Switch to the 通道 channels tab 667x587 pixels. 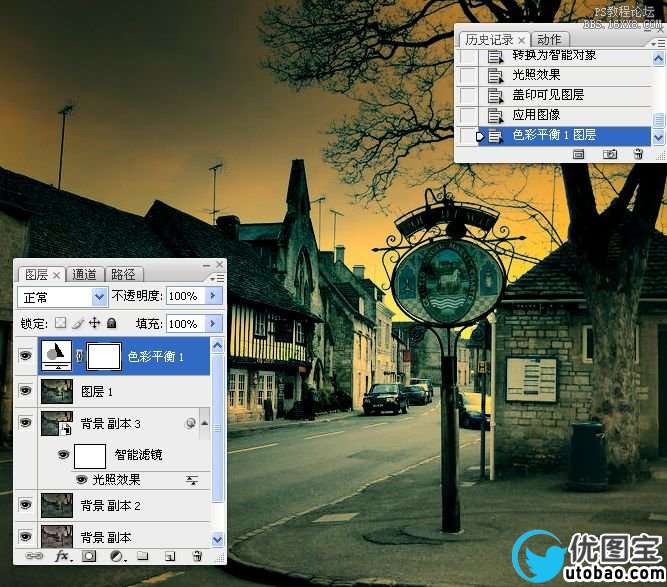click(x=85, y=274)
